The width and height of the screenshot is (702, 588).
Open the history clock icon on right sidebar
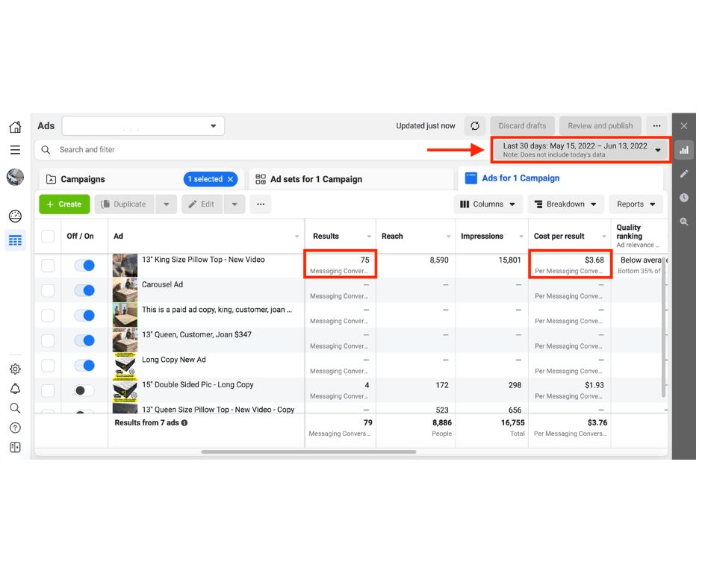(x=683, y=198)
